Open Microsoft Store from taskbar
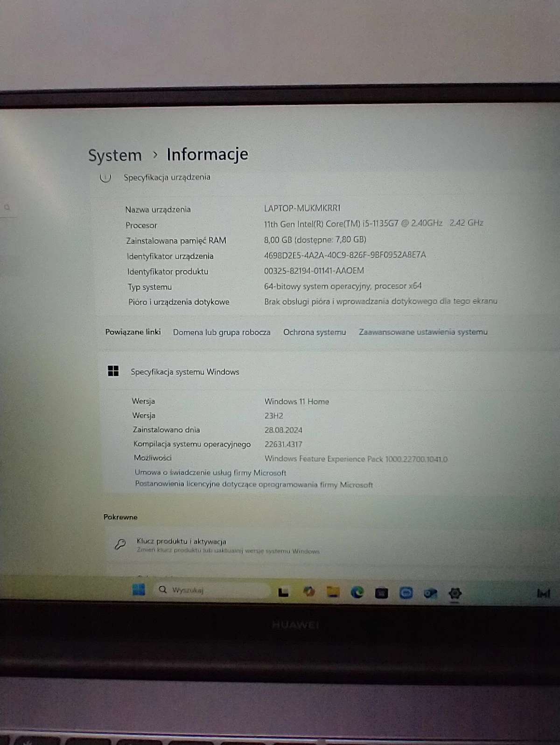 382,593
